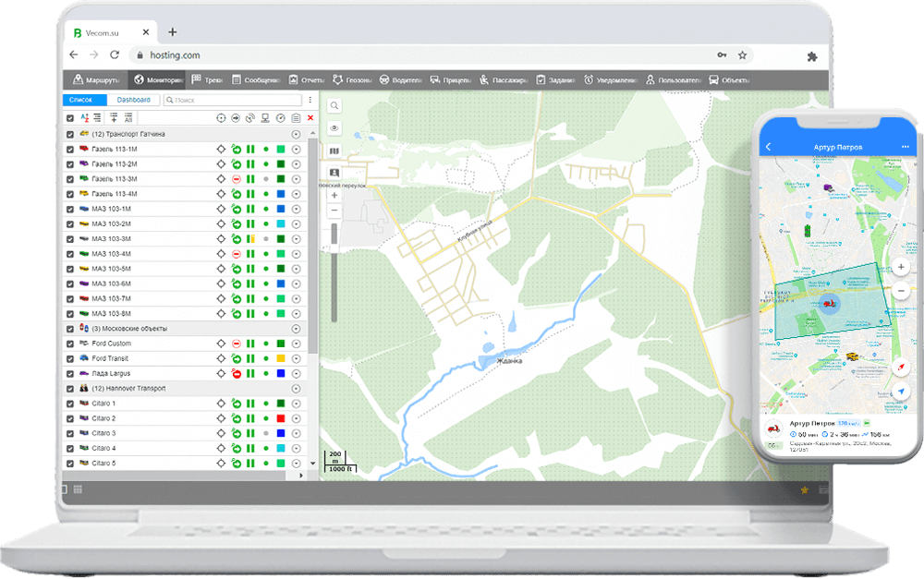Go back in the browser

[74, 54]
